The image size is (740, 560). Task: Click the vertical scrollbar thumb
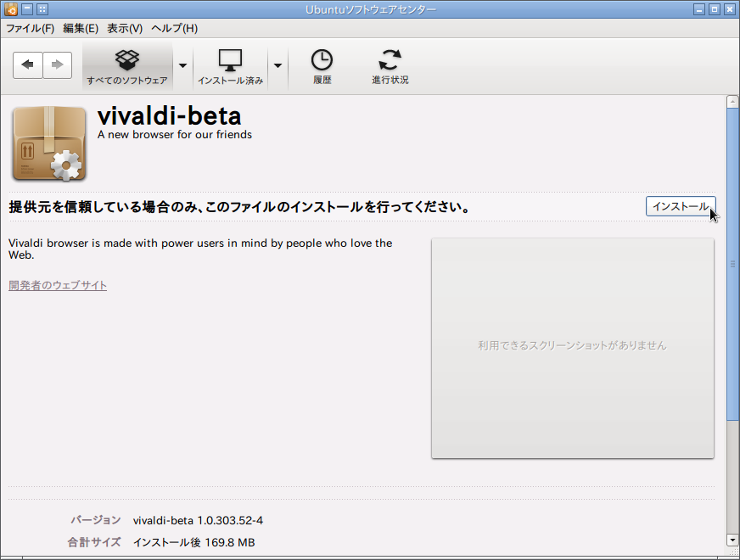click(x=732, y=264)
